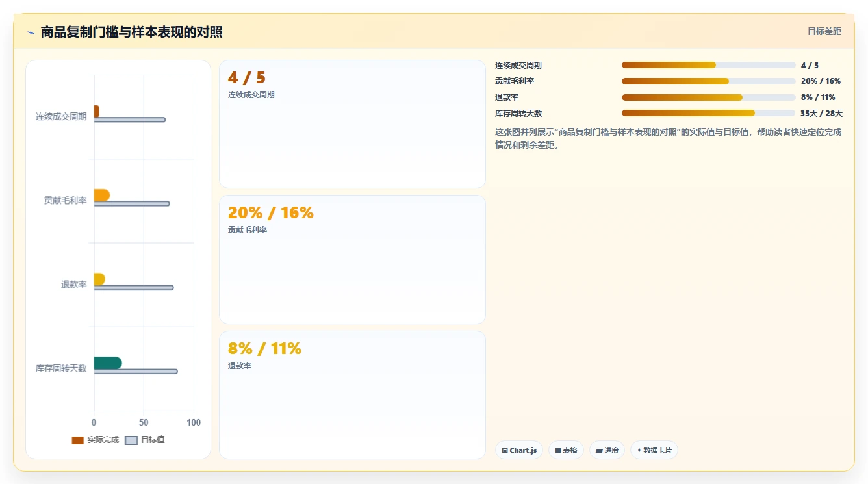Toggle 实际完成 legend entry in chart

click(95, 440)
